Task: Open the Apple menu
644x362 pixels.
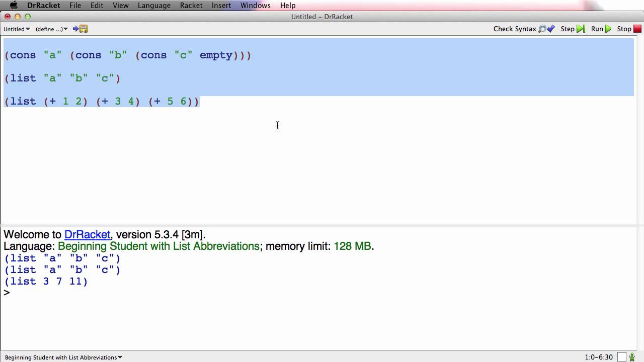Action: pos(14,6)
